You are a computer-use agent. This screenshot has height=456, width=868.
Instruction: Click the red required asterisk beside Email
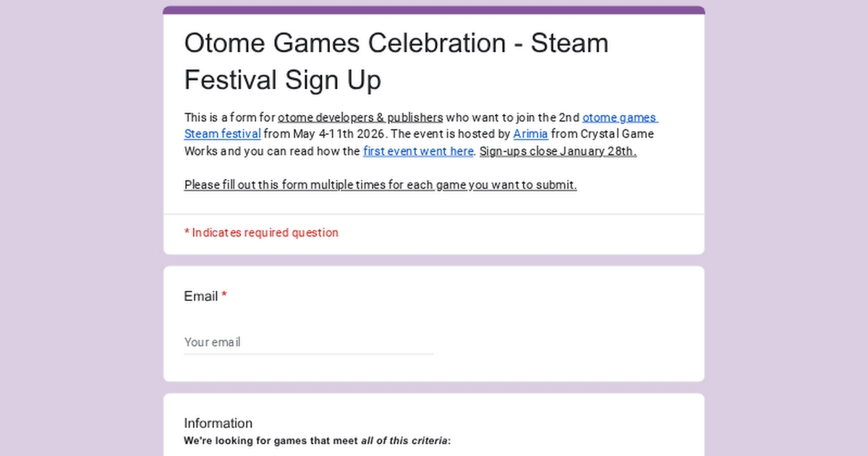tap(224, 296)
